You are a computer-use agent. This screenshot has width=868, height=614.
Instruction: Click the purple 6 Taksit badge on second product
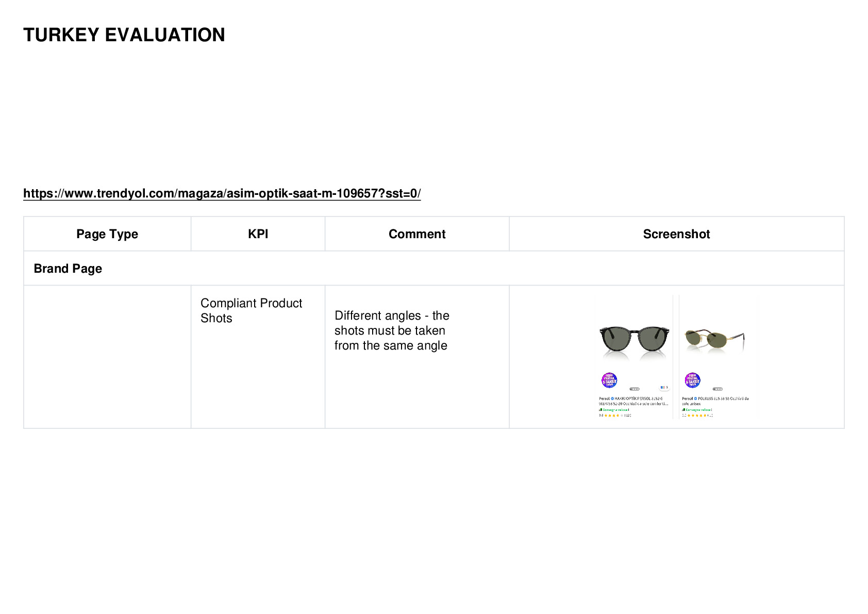(x=692, y=380)
